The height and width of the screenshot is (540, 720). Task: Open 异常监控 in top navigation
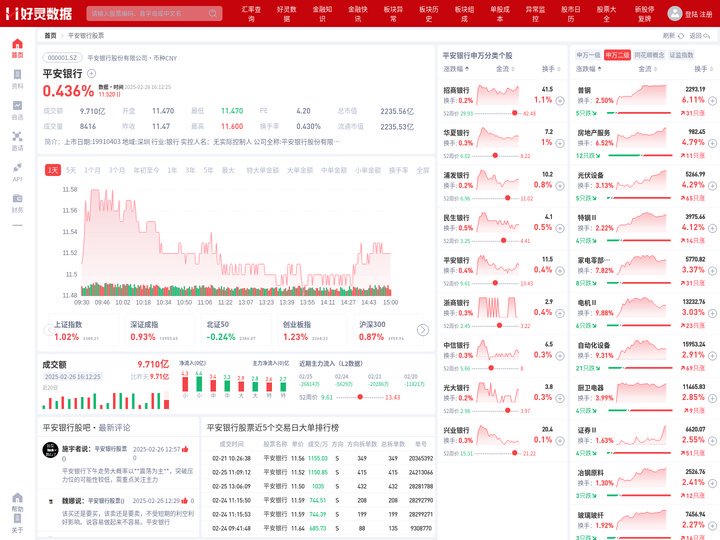[535, 14]
